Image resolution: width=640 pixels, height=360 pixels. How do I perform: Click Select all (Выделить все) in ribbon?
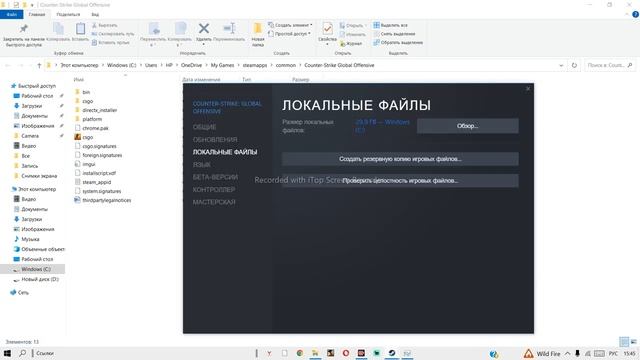tap(391, 25)
